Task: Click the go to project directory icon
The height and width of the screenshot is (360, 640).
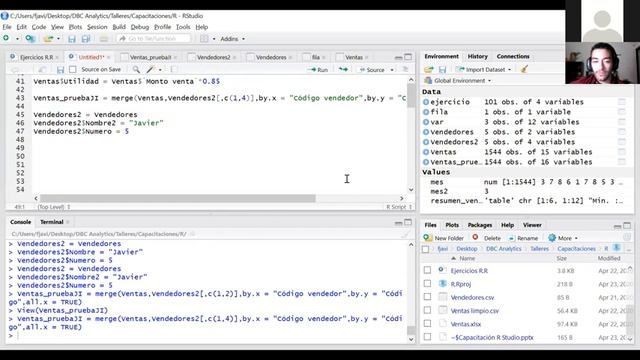Action: coord(617,248)
